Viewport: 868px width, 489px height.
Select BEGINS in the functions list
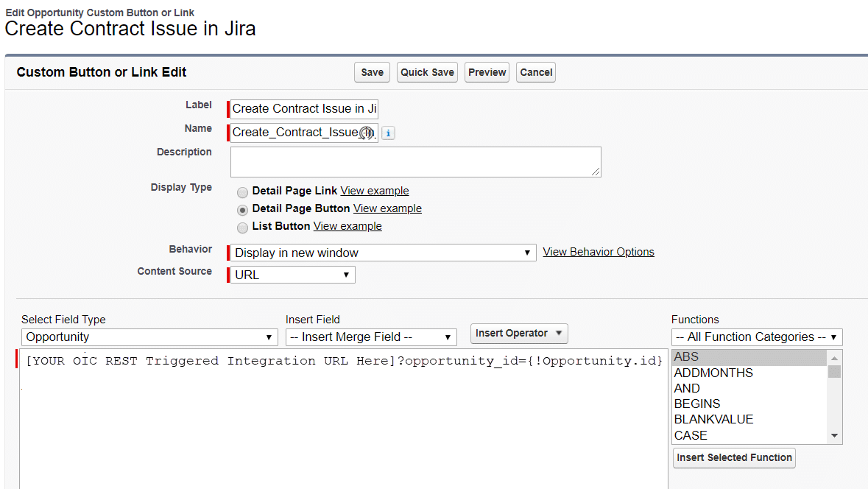[x=749, y=404]
